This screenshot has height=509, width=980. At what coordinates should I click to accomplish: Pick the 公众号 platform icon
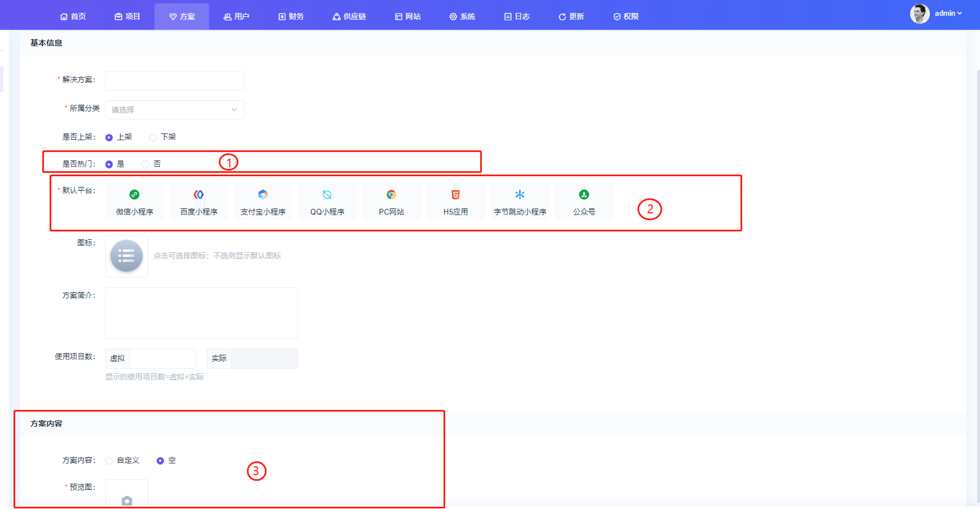point(584,195)
